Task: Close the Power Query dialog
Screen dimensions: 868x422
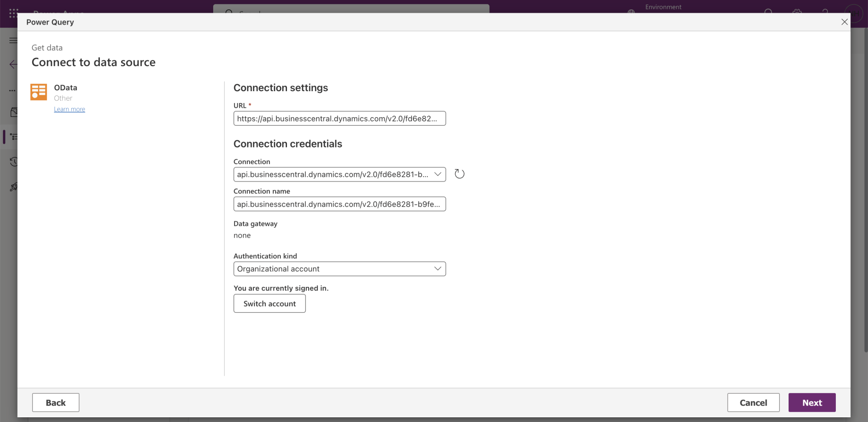Action: [844, 22]
